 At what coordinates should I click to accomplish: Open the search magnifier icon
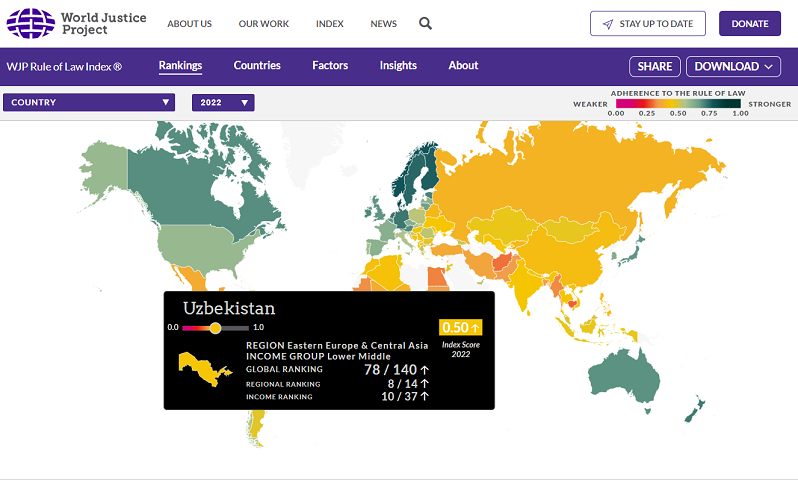(x=425, y=24)
